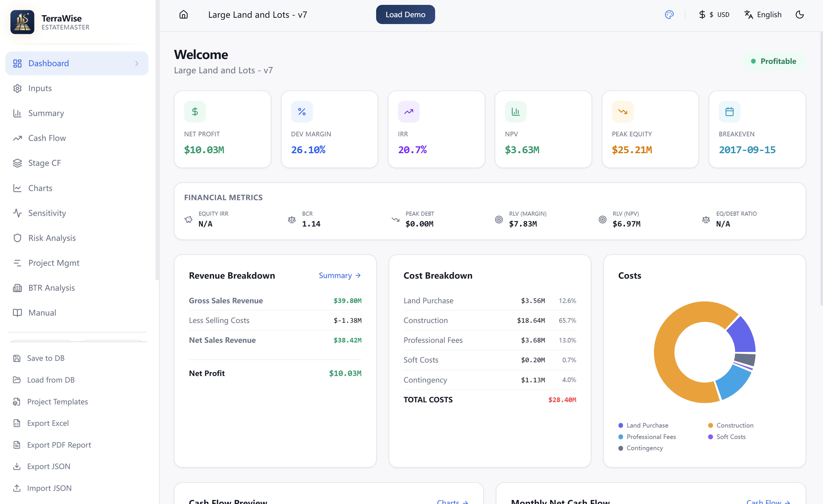Open the Sensitivity menu item
Image resolution: width=823 pixels, height=504 pixels.
[x=47, y=213]
